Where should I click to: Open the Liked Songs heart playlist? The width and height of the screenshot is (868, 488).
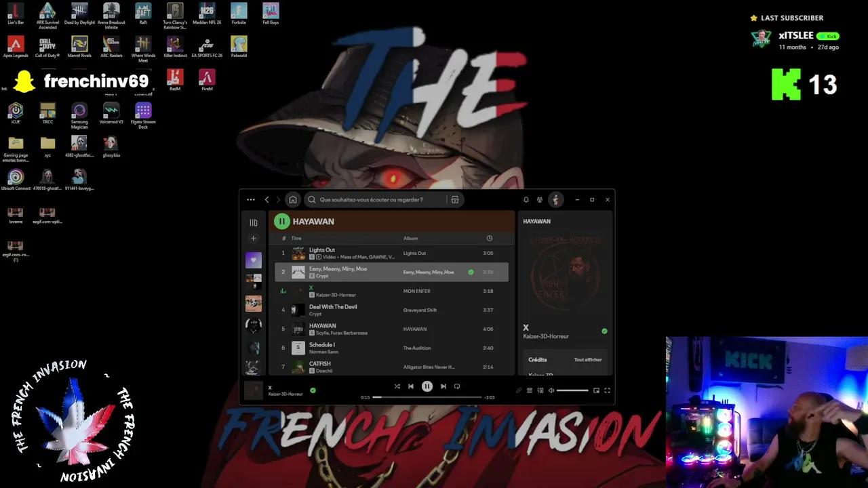pyautogui.click(x=254, y=260)
